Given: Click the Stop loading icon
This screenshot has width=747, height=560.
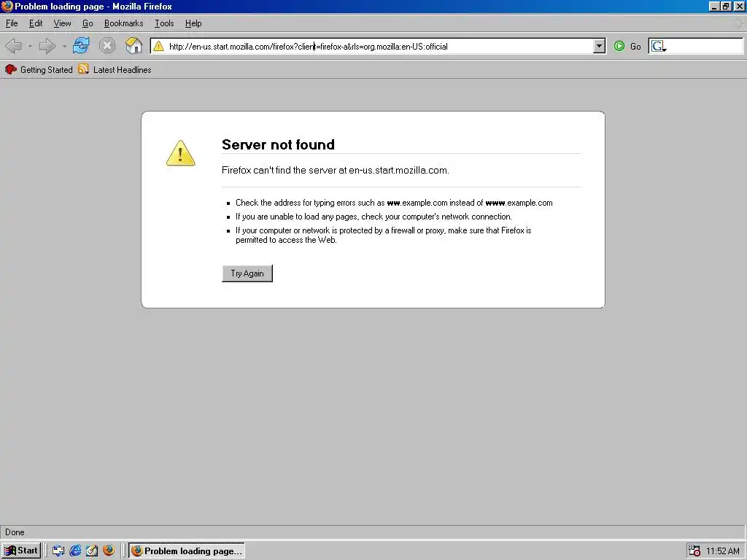Looking at the screenshot, I should [x=107, y=46].
